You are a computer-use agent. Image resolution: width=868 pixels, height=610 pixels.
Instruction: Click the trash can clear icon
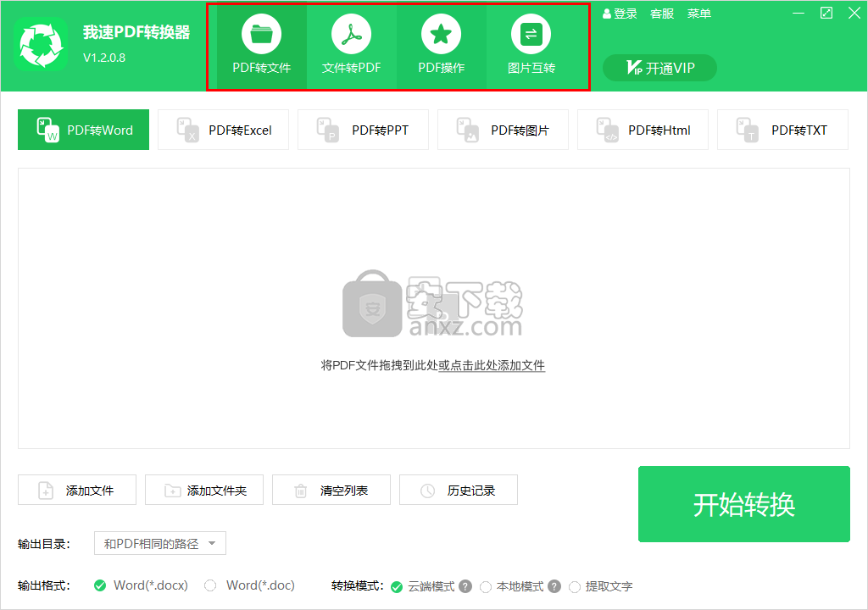tap(301, 491)
